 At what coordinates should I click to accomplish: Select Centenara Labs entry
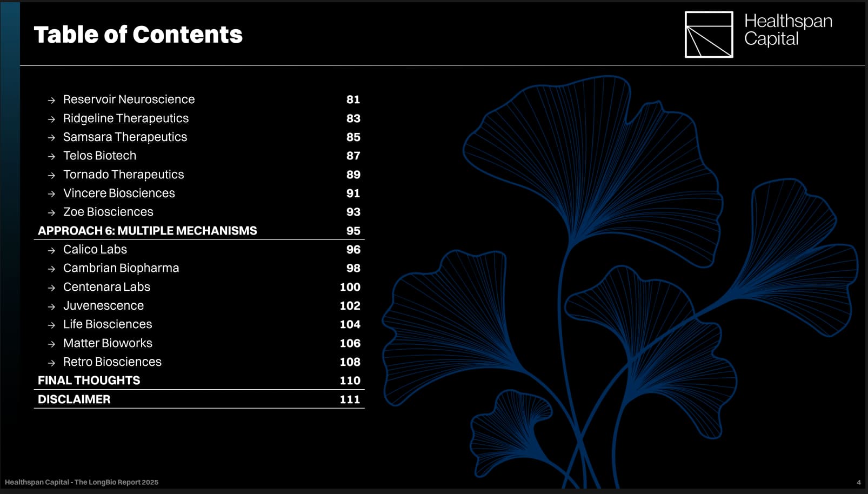click(x=106, y=287)
